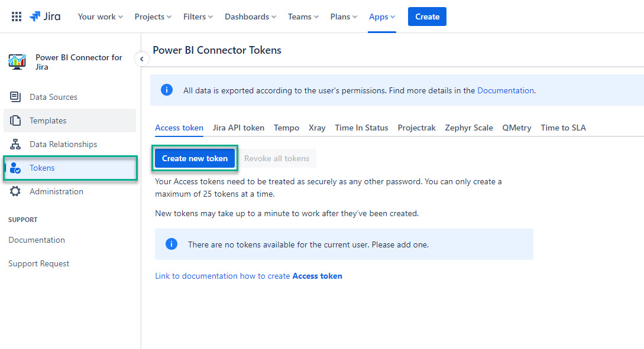Screen dimensions: 644x349
Task: Click the info icon in permissions banner
Action: pyautogui.click(x=166, y=90)
